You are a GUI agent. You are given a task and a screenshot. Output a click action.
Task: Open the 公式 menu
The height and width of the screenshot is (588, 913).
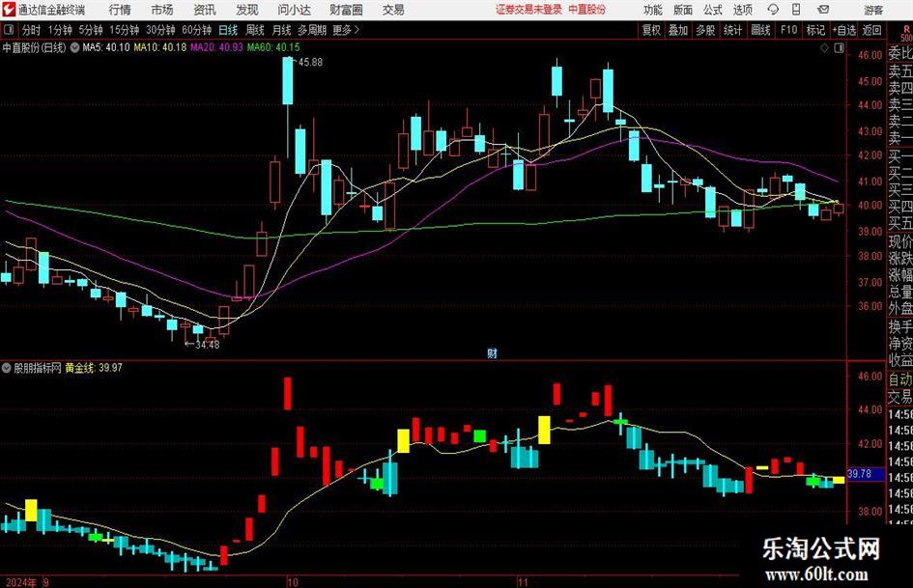(713, 10)
